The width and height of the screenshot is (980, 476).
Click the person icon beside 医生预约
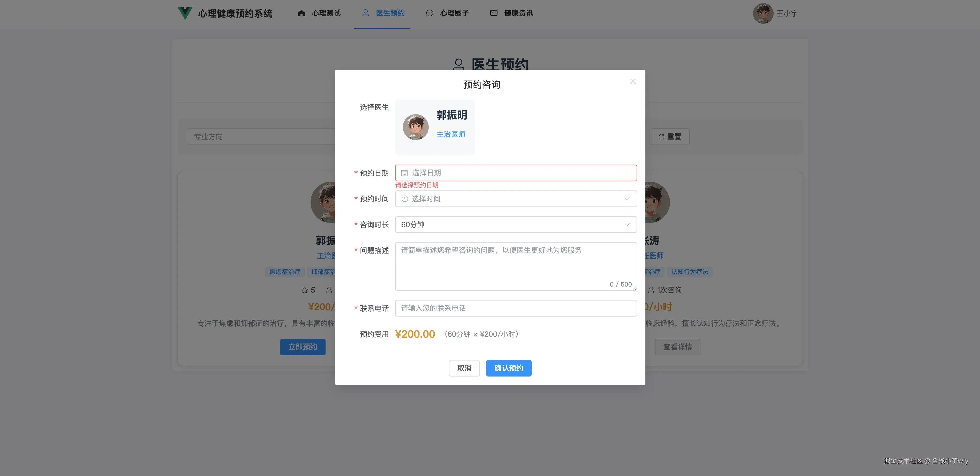(366, 13)
